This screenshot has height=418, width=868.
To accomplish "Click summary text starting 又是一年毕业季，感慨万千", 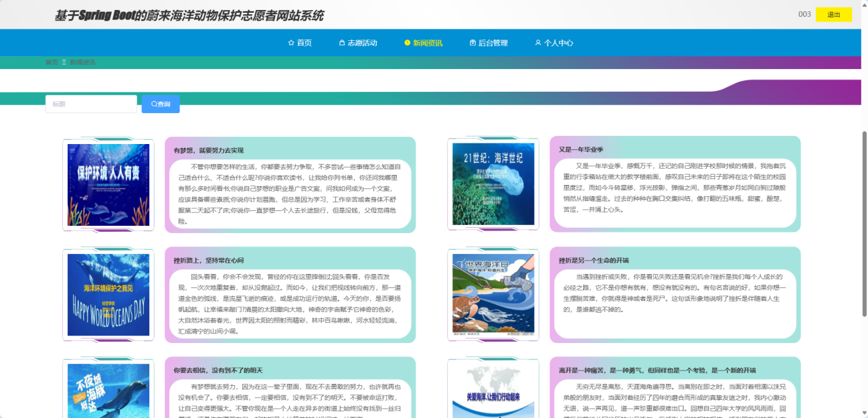I will pos(675,187).
